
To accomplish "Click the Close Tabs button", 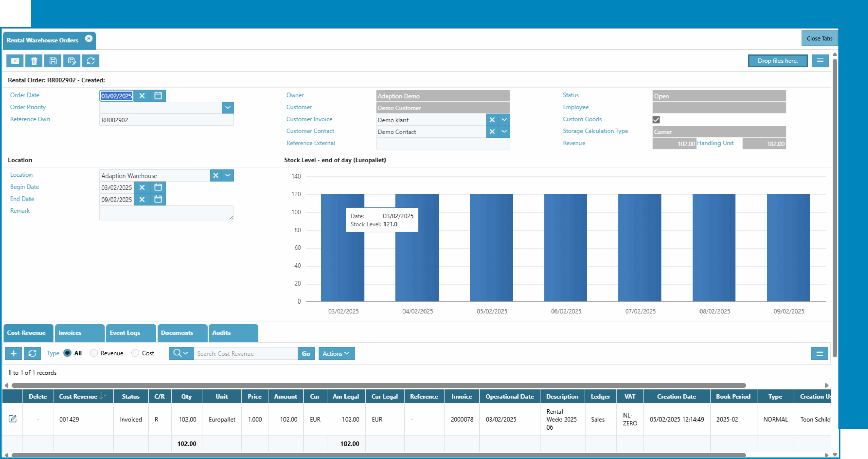I will (819, 38).
